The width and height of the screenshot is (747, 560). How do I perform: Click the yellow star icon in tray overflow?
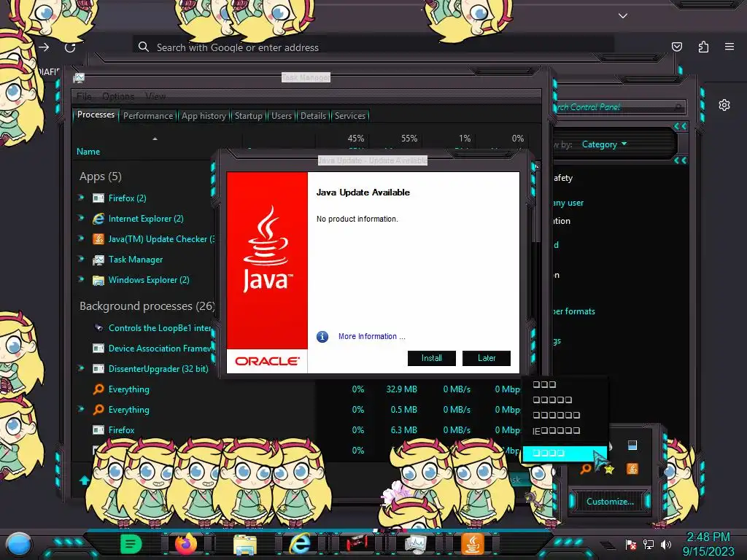[x=609, y=470]
